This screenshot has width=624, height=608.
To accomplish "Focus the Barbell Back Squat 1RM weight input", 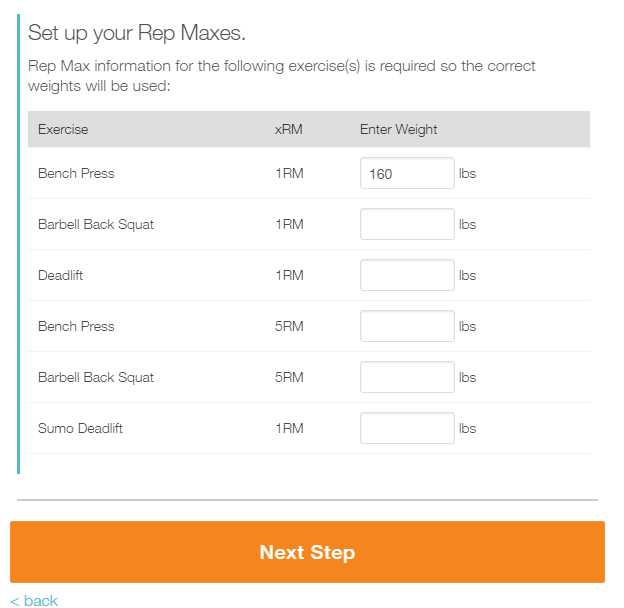I will coord(407,225).
